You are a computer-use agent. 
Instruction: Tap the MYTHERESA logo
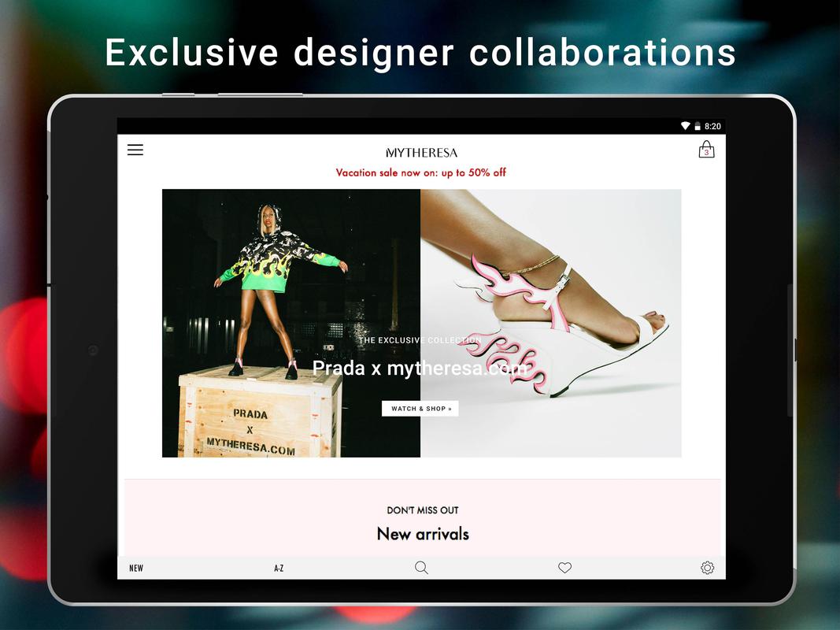(x=422, y=153)
